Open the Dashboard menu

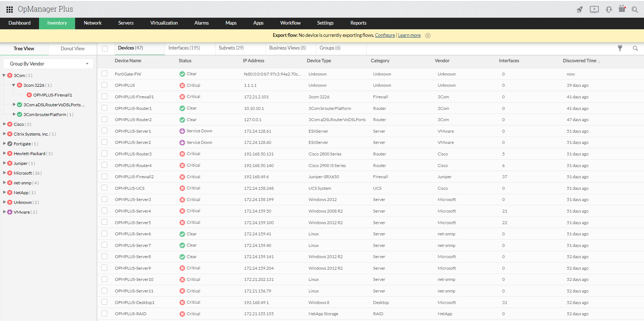[x=20, y=23]
